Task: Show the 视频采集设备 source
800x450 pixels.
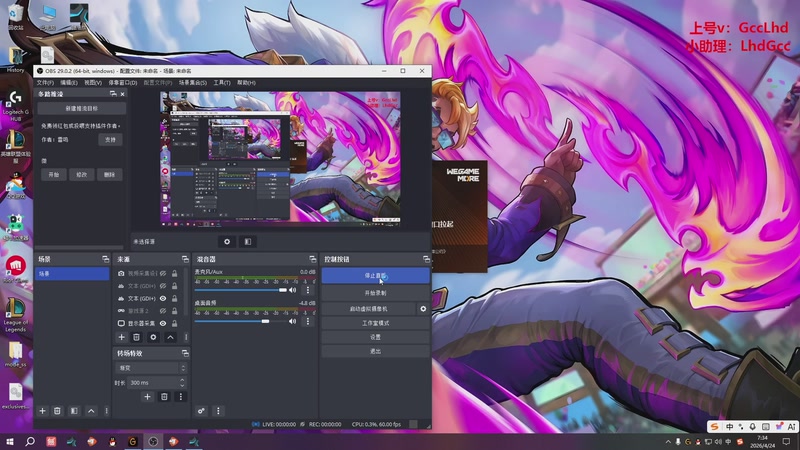Action: point(163,273)
